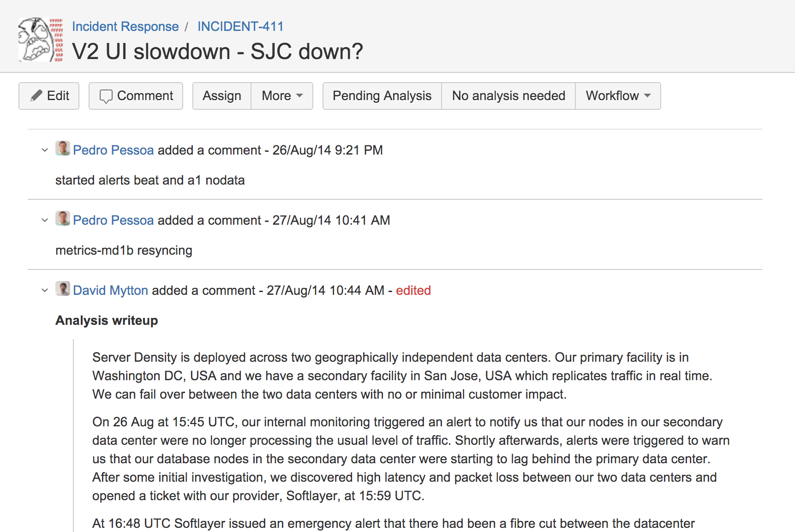Collapse the 26/Aug/14 9:21 PM comment
This screenshot has height=532, width=795.
coord(45,150)
